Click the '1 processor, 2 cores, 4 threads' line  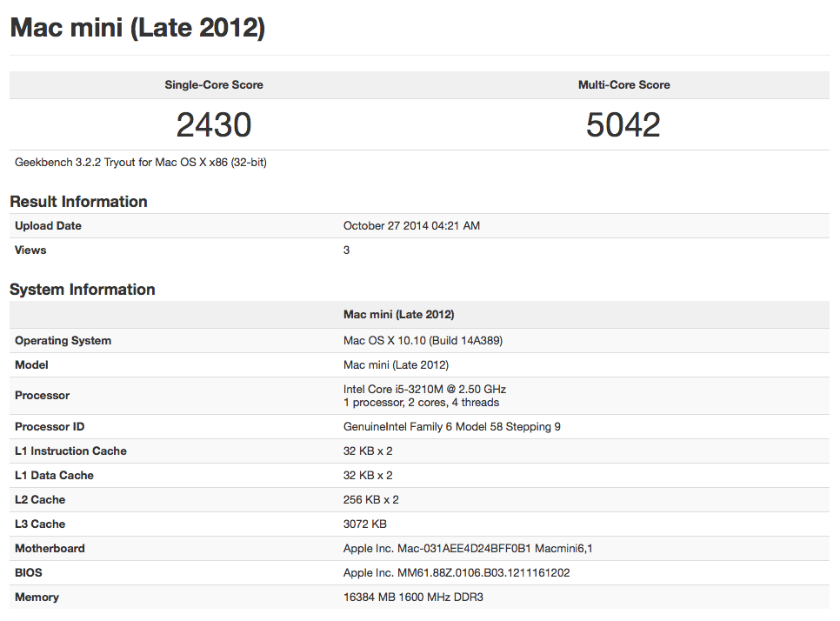click(x=421, y=403)
